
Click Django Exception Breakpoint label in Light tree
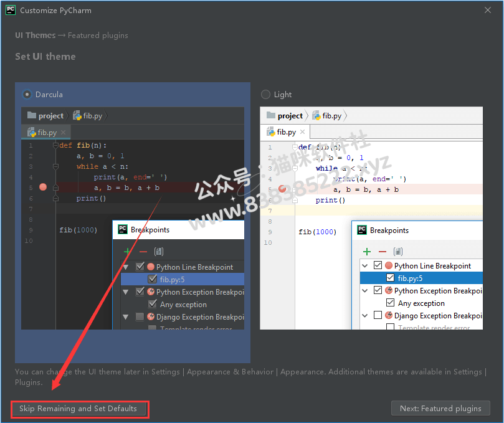[x=438, y=316]
